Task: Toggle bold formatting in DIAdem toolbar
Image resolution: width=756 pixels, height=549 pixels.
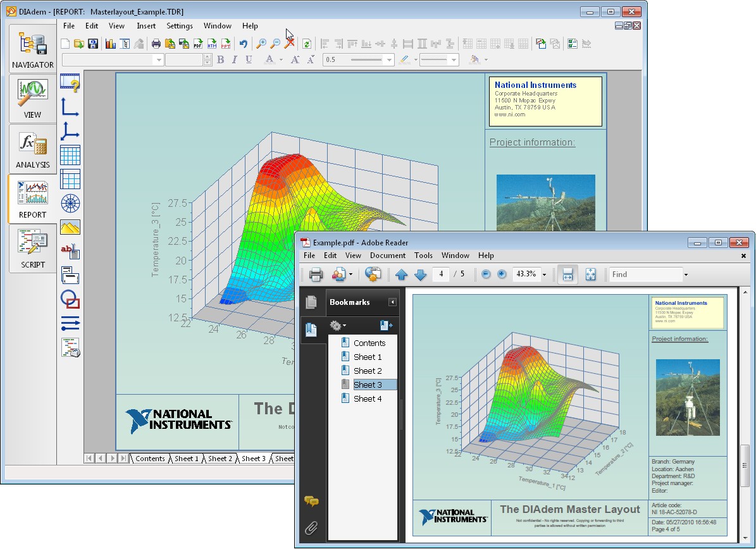Action: (220, 59)
